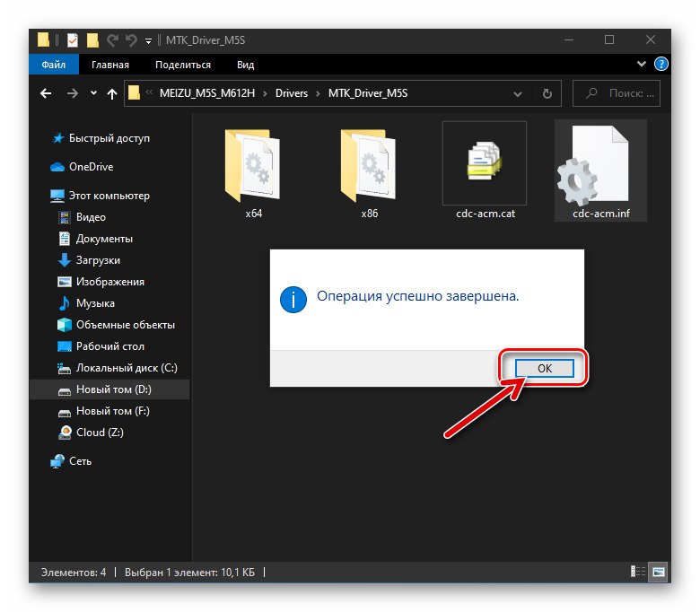Viewport: 700px width, 612px height.
Task: Click the Properties quick access toolbar icon
Action: pos(73,40)
